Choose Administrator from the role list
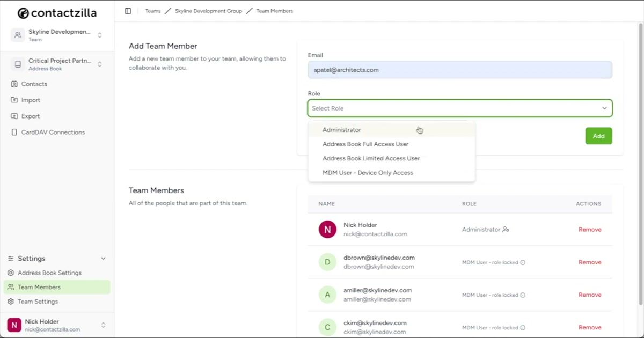The width and height of the screenshot is (644, 338). pyautogui.click(x=392, y=130)
